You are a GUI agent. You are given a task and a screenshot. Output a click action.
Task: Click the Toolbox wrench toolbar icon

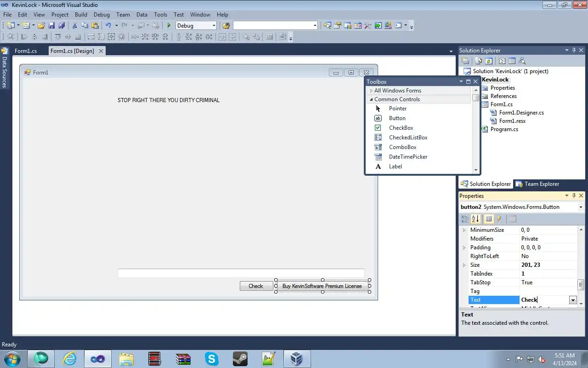click(x=367, y=25)
